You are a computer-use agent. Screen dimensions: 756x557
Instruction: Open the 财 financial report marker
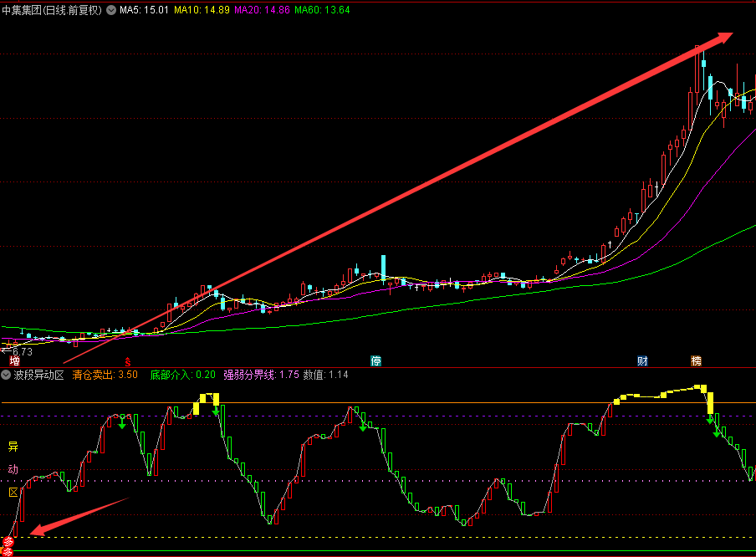[642, 360]
